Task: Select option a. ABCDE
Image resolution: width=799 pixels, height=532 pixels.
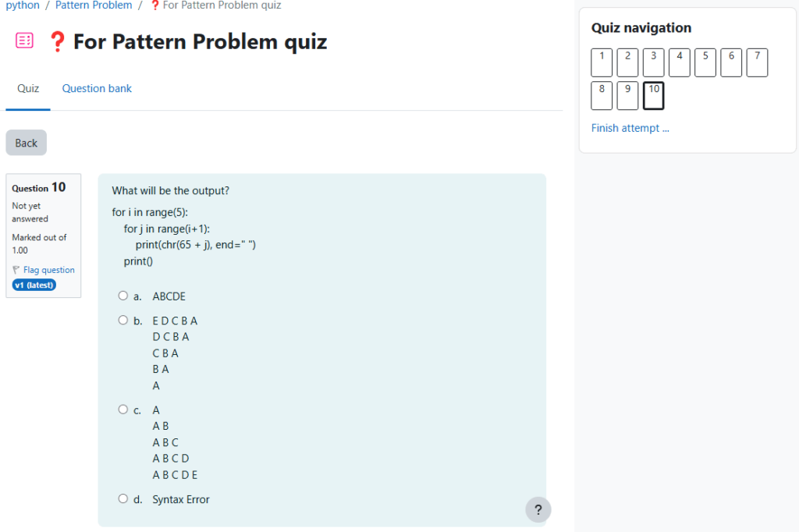Action: pos(123,296)
